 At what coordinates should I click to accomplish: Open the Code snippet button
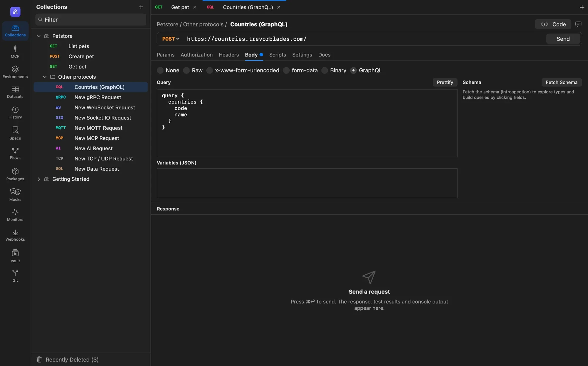553,24
